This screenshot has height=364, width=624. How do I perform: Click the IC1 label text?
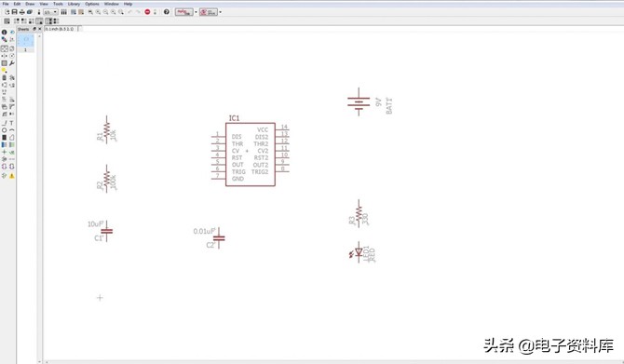pyautogui.click(x=234, y=118)
